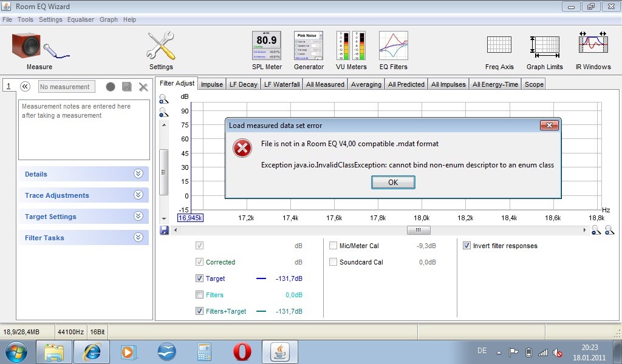Open Opera browser from taskbar
Image resolution: width=622 pixels, height=364 pixels.
(x=242, y=352)
